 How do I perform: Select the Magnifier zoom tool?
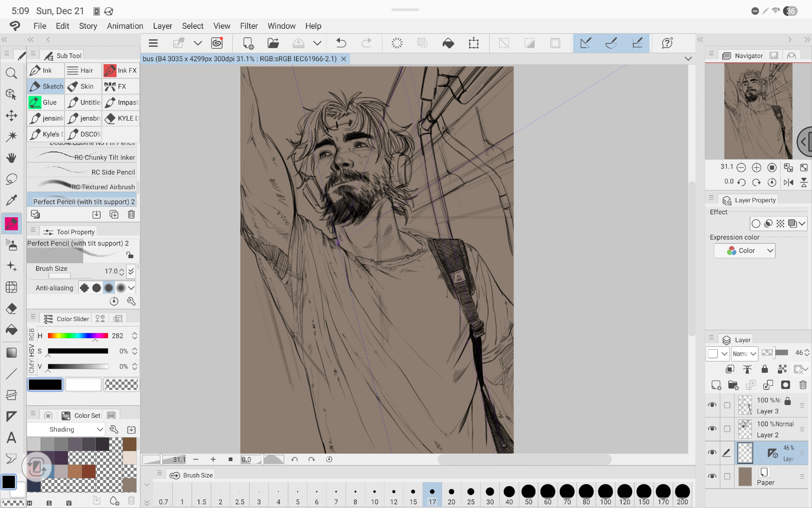coord(11,73)
